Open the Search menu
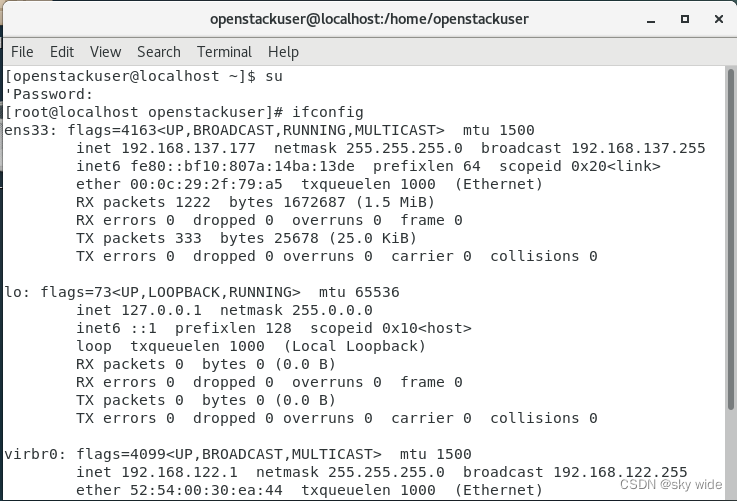Viewport: 737px width, 501px height. [158, 52]
